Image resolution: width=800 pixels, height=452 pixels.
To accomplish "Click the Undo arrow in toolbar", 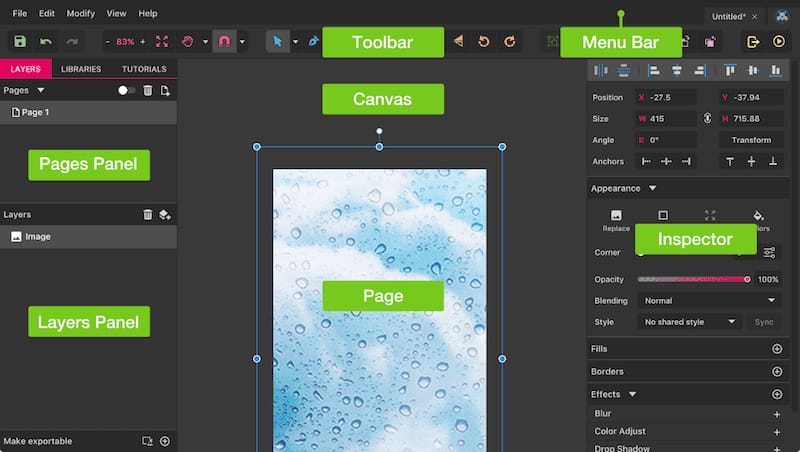I will (x=46, y=41).
